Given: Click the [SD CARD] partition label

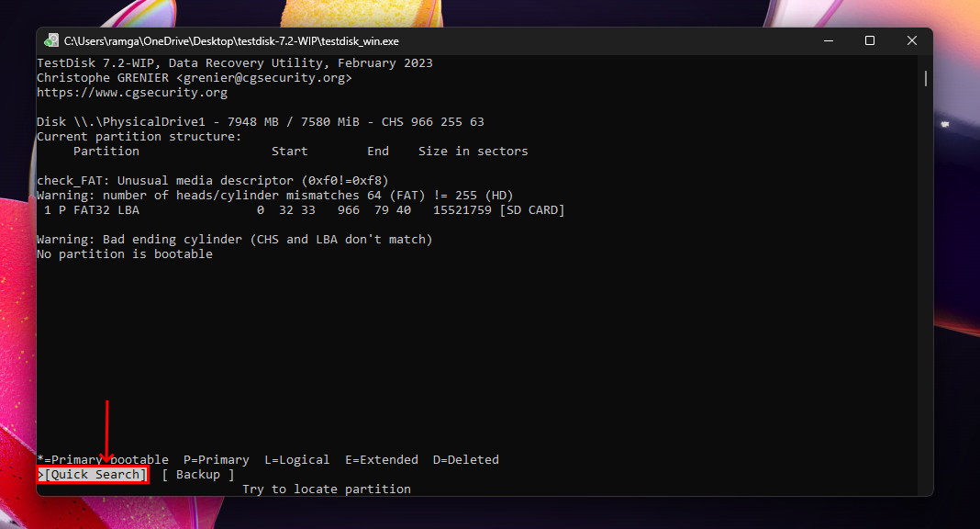Looking at the screenshot, I should 532,210.
